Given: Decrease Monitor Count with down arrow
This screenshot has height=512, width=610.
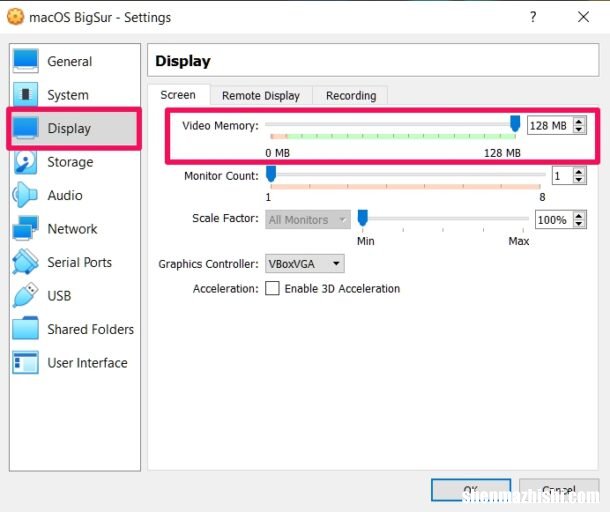Looking at the screenshot, I should [x=579, y=180].
